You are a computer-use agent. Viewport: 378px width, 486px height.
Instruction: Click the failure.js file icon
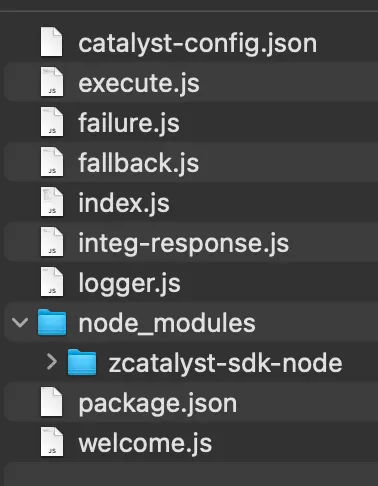point(52,122)
